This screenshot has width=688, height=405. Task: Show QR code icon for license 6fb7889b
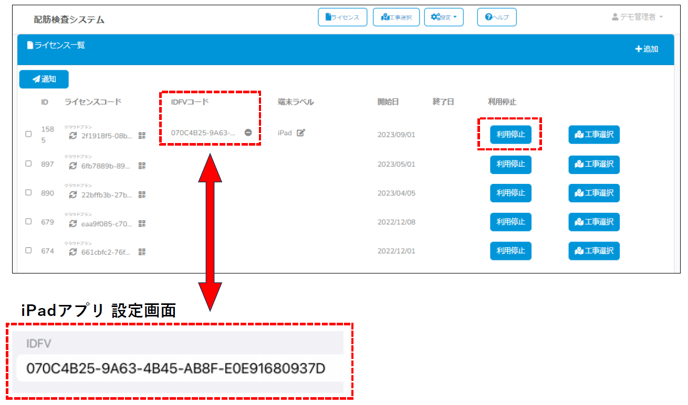click(142, 165)
